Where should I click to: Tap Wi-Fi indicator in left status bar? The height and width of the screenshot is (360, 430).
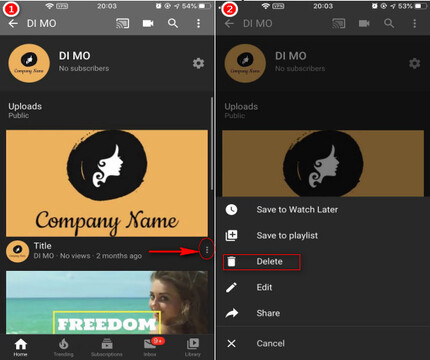click(49, 6)
